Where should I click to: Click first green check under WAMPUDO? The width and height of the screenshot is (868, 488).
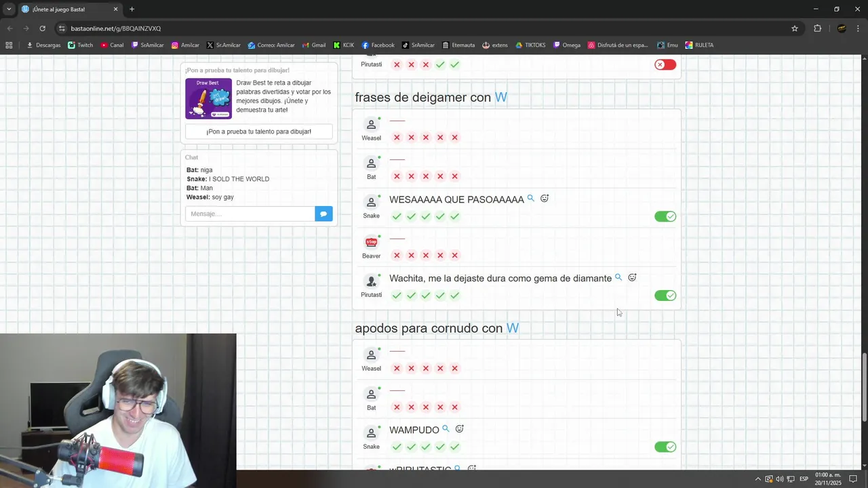point(397,447)
